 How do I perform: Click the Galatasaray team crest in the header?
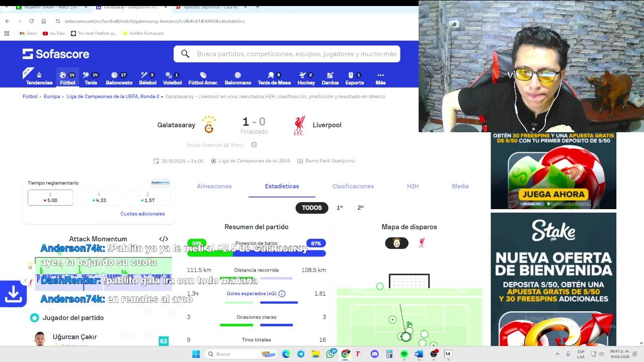[209, 125]
